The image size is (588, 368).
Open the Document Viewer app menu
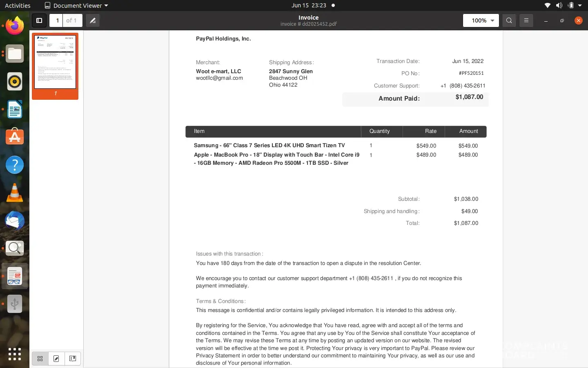76,5
